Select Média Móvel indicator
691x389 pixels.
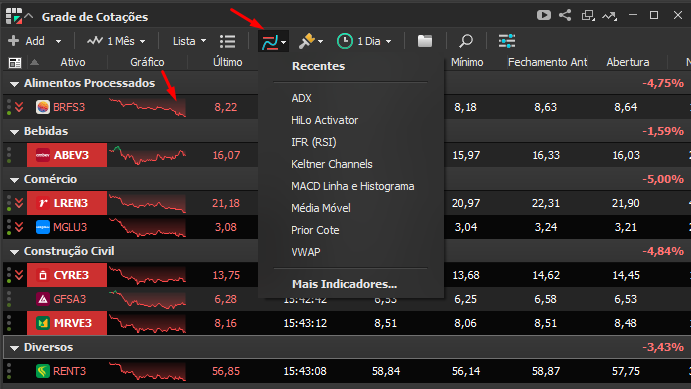(x=321, y=208)
